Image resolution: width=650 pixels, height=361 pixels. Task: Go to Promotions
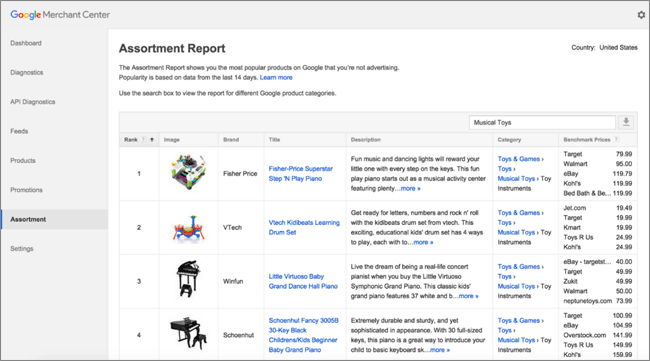click(27, 190)
